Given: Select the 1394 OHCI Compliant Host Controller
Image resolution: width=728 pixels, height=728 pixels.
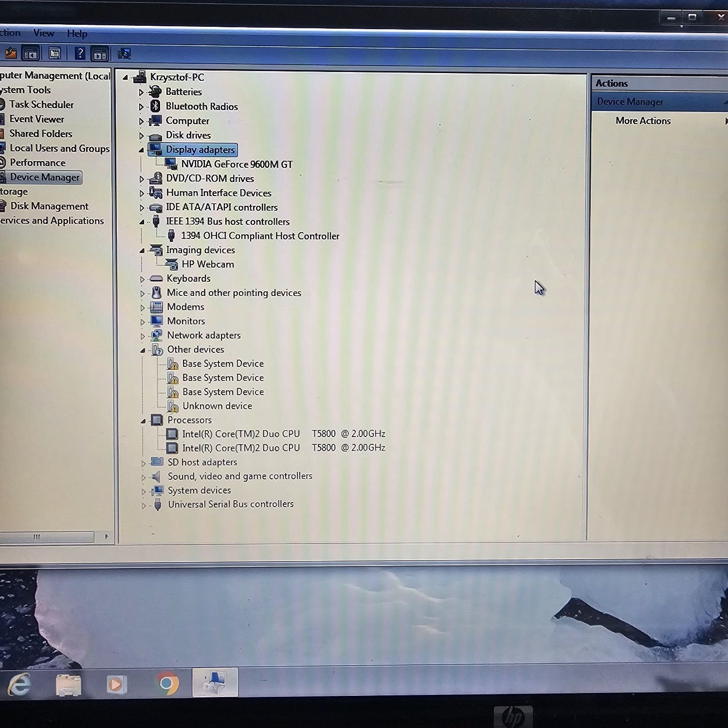Looking at the screenshot, I should point(260,236).
